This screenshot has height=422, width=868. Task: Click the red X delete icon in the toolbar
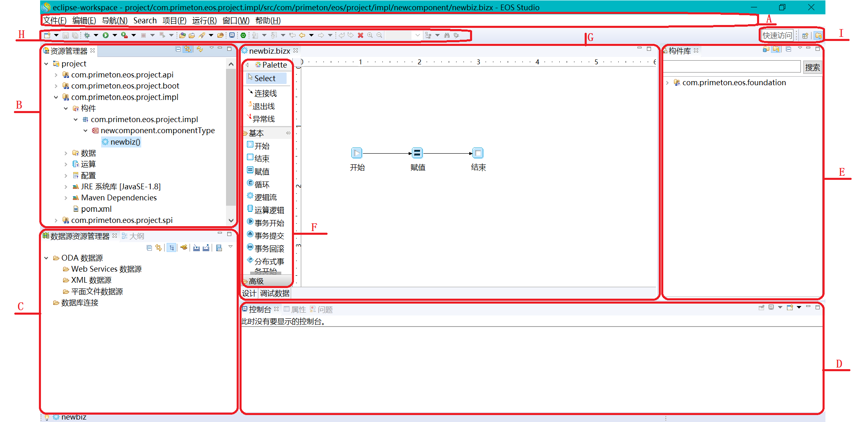coord(360,35)
